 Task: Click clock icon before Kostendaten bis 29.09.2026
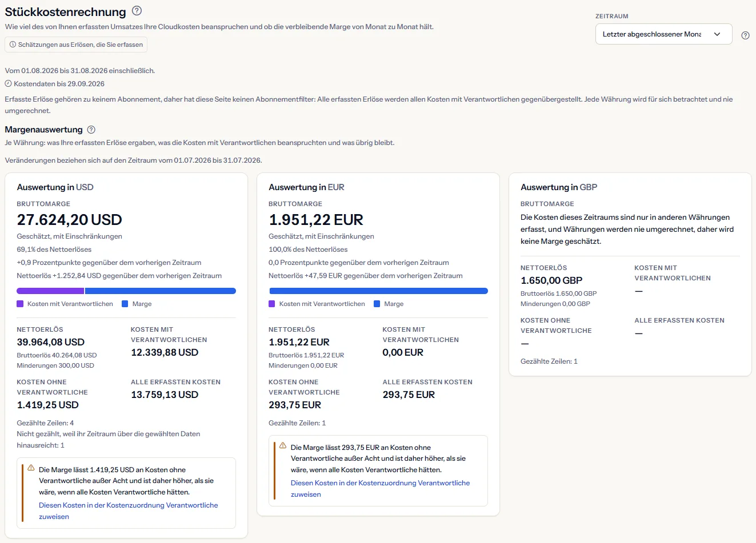point(8,84)
